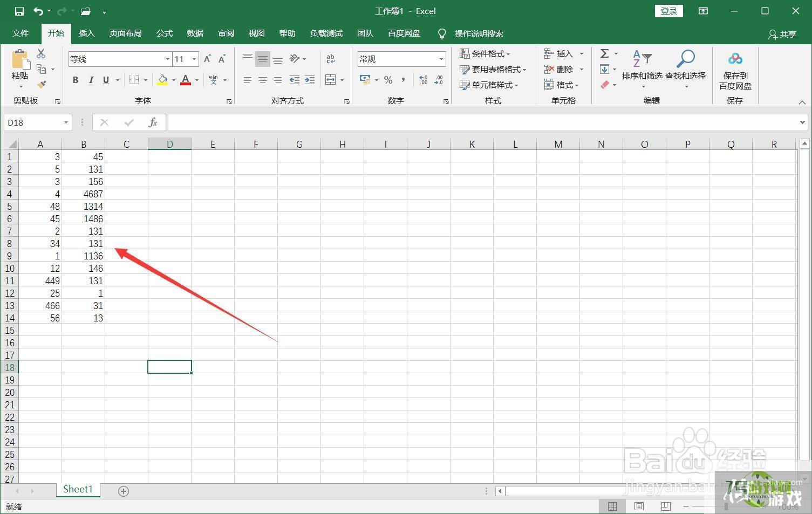
Task: Apply red font color A
Action: coord(186,80)
